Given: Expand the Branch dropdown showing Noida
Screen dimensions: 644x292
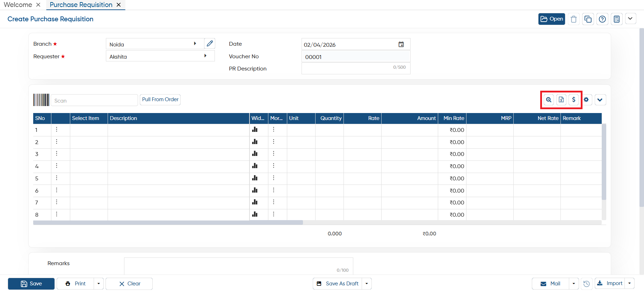Looking at the screenshot, I should pyautogui.click(x=195, y=44).
